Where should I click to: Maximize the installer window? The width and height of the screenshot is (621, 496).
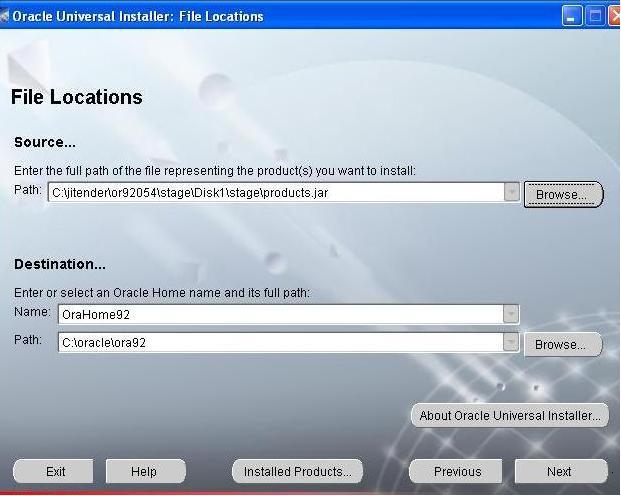(x=595, y=16)
